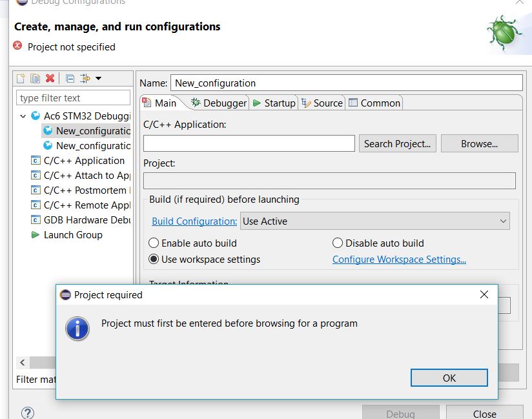Screen dimensions: 532x419
Task: Click the Collapse All toolbar icon
Action: coord(70,79)
